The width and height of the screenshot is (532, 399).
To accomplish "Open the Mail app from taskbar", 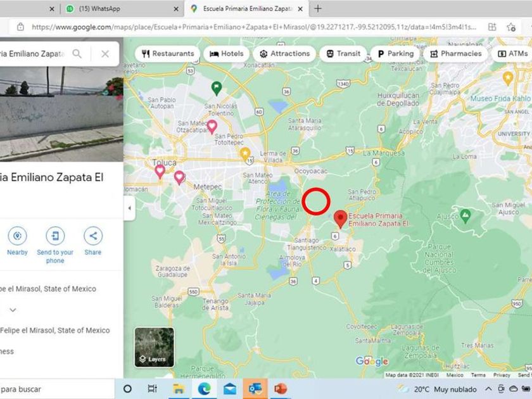I will (230, 389).
